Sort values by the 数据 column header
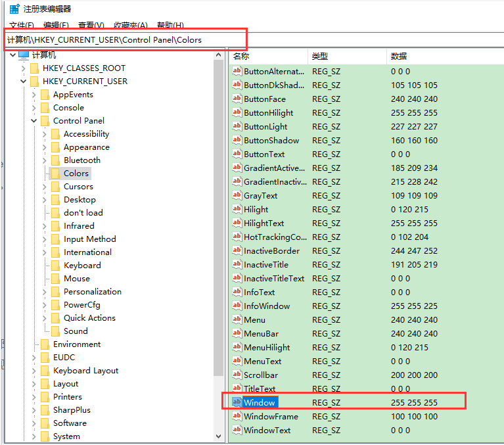Image resolution: width=504 pixels, height=445 pixels. (x=445, y=57)
